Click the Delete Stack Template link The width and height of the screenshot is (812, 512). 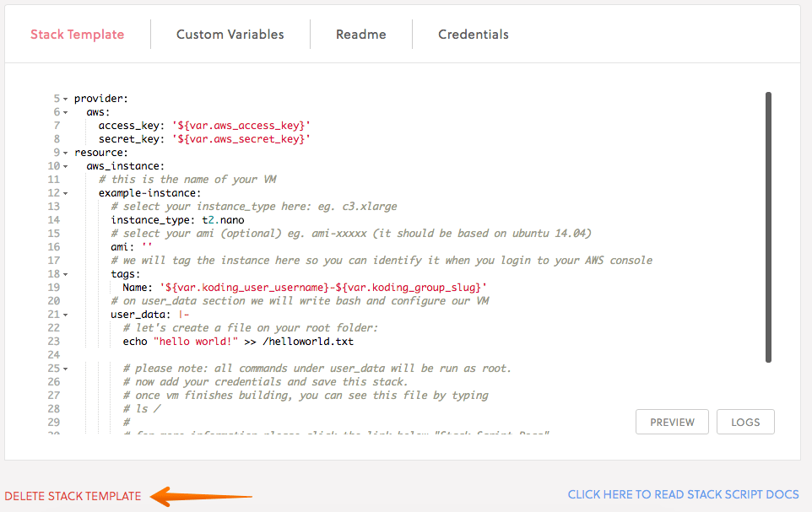tap(73, 496)
